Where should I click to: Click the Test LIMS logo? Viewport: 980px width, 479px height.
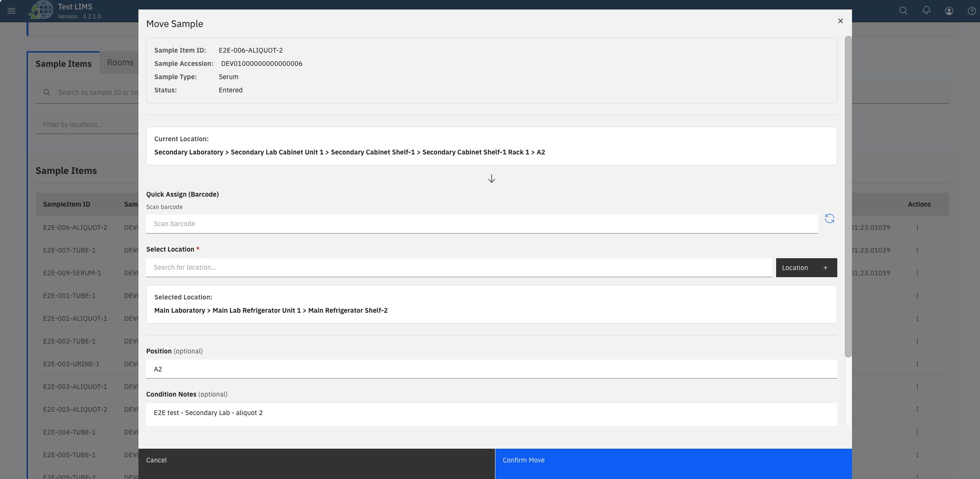(x=41, y=10)
